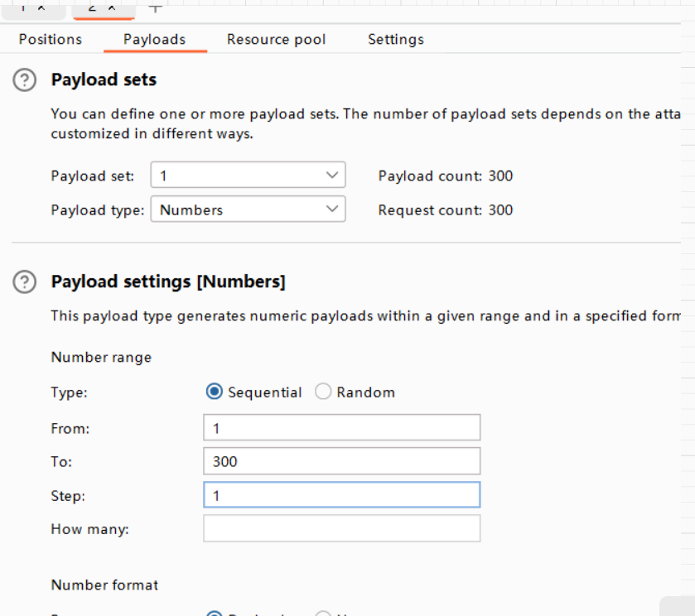Open Payload sets help icon
695x616 pixels.
[24, 80]
